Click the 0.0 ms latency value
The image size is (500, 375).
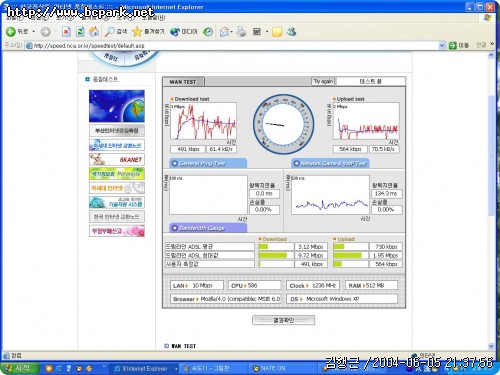point(264,194)
